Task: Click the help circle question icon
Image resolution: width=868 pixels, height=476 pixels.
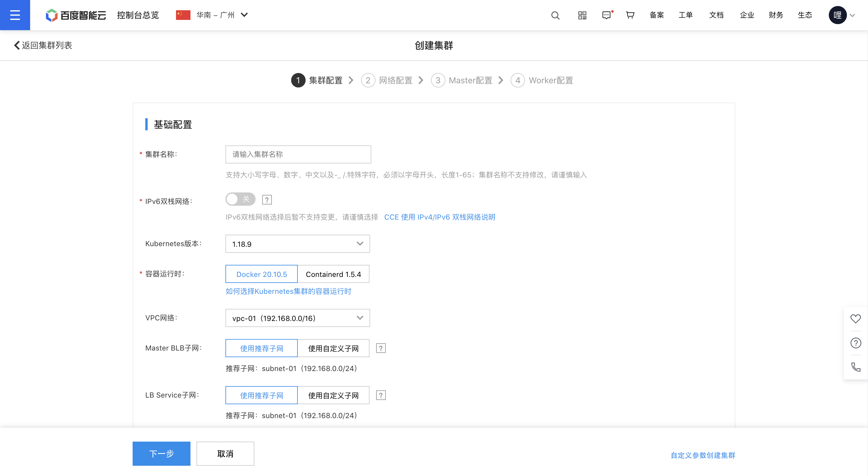Action: (856, 343)
